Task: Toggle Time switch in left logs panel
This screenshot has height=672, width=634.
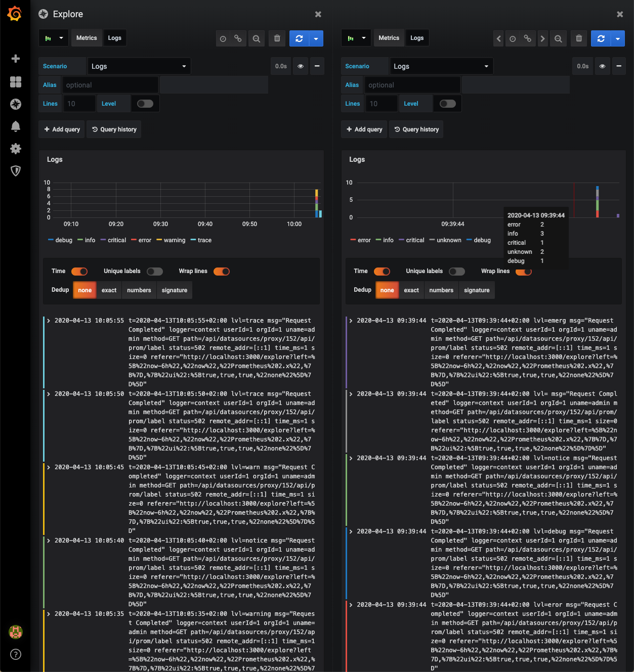Action: coord(79,272)
